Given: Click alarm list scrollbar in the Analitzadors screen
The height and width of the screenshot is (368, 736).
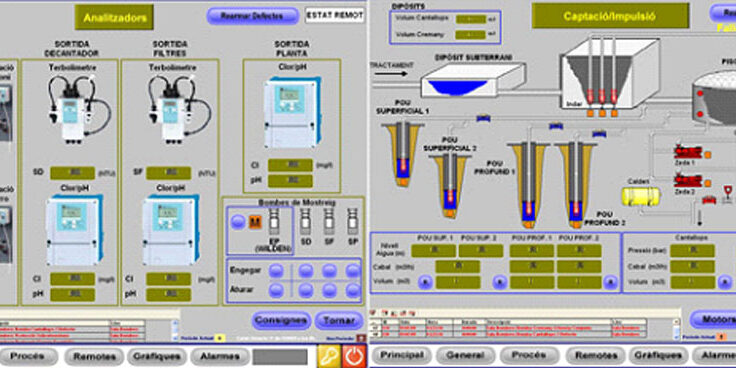Looking at the screenshot, I should click(176, 330).
